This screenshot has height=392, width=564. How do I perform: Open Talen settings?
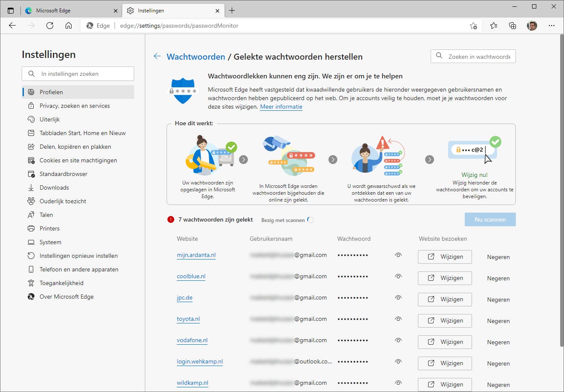pyautogui.click(x=78, y=215)
